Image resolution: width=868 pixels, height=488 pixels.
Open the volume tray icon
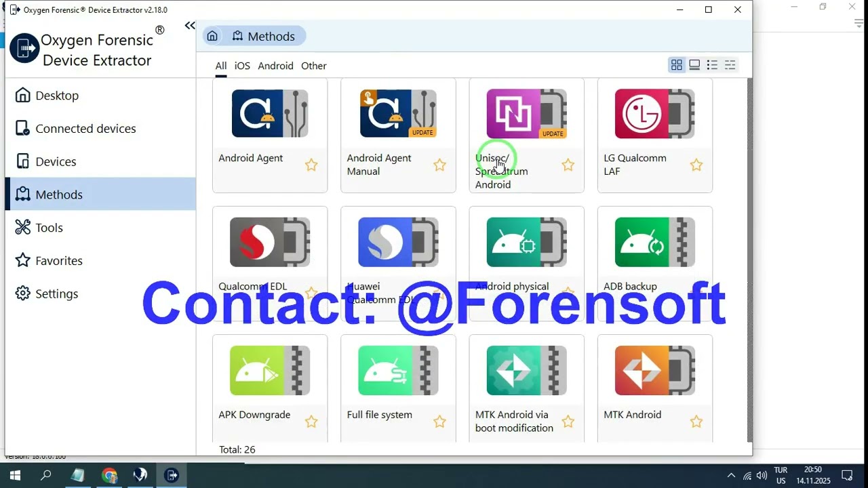click(762, 476)
